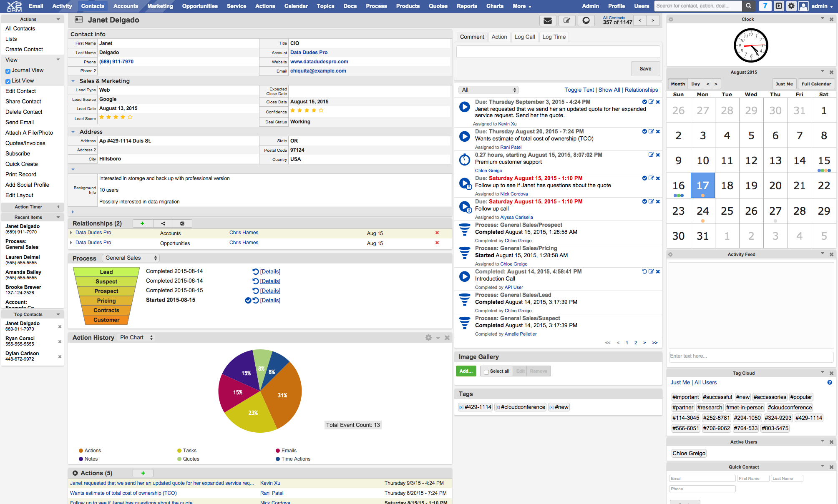Viewport: 838px width, 504px height.
Task: Open the General Sales process dropdown
Action: pos(131,258)
